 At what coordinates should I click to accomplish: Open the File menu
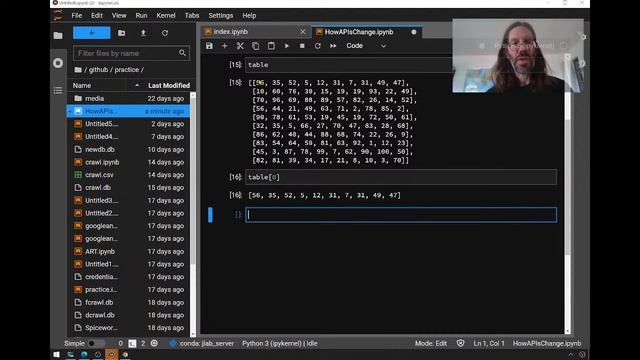pyautogui.click(x=77, y=16)
